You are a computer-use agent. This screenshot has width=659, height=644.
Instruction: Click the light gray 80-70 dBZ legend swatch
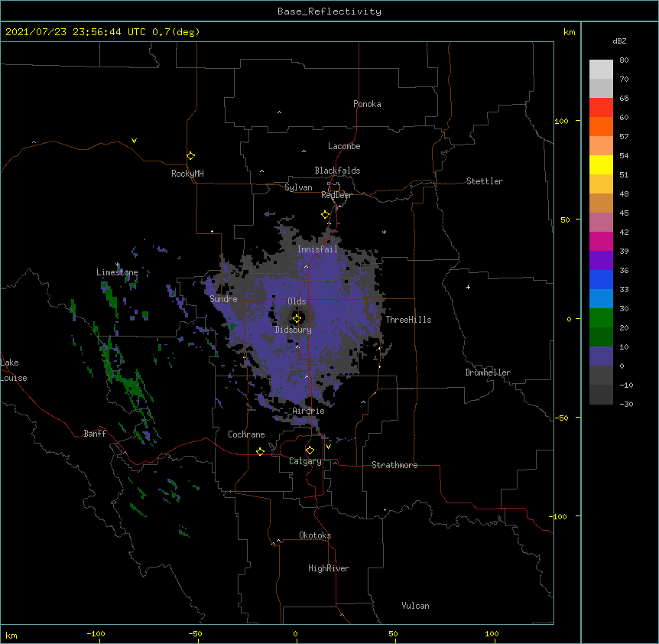click(601, 70)
